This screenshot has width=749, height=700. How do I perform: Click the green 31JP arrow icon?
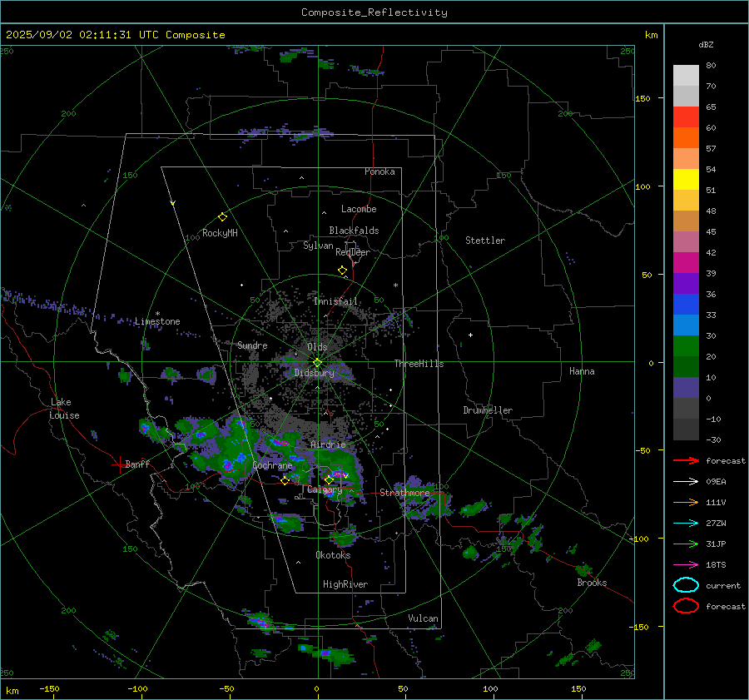[686, 544]
